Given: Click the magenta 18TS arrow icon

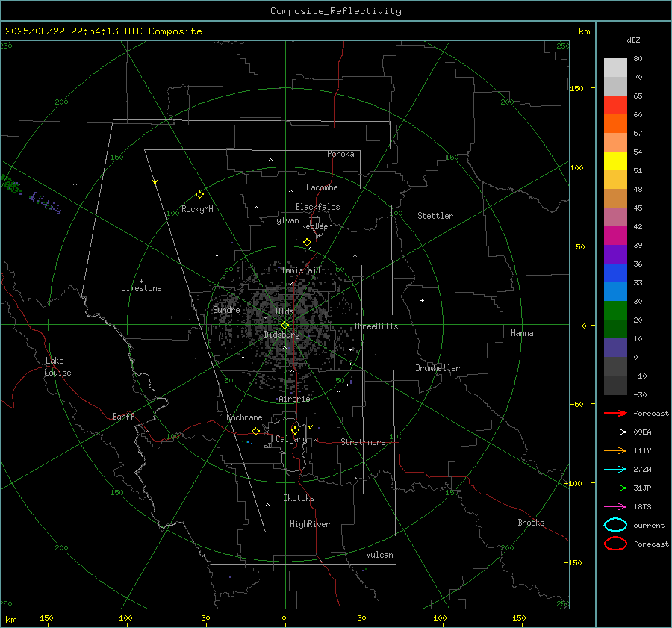Looking at the screenshot, I should (615, 507).
